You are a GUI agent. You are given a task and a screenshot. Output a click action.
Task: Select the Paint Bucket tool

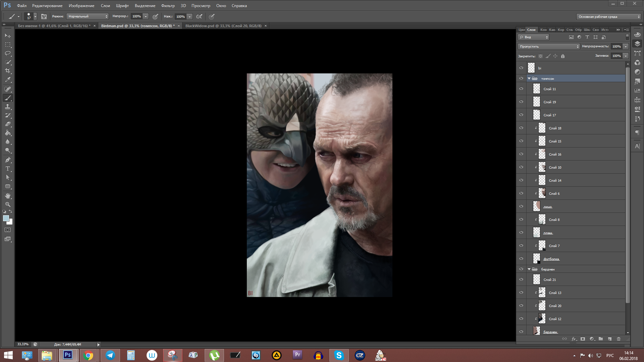[8, 133]
